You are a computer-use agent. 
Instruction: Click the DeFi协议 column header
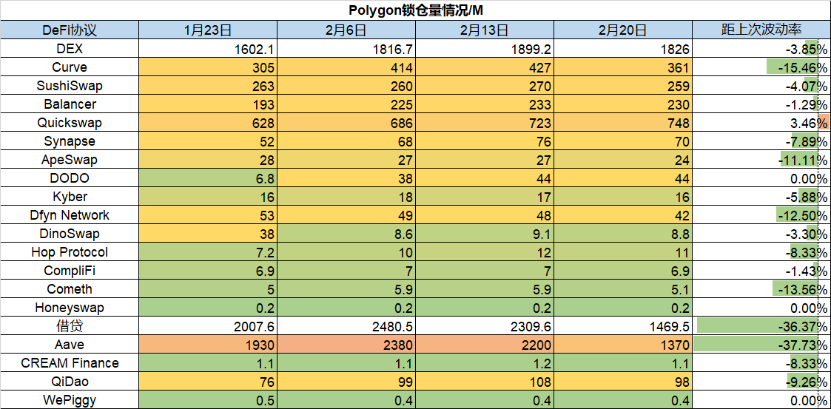coord(69,30)
